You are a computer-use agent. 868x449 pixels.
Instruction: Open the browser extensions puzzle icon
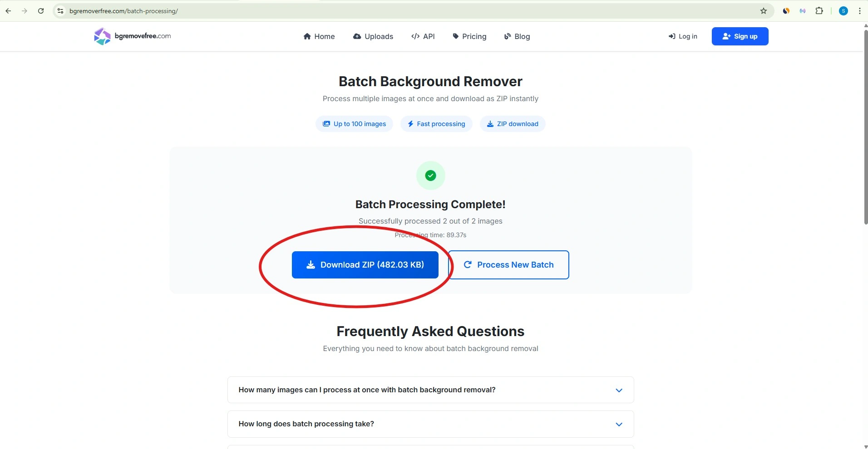(x=819, y=11)
